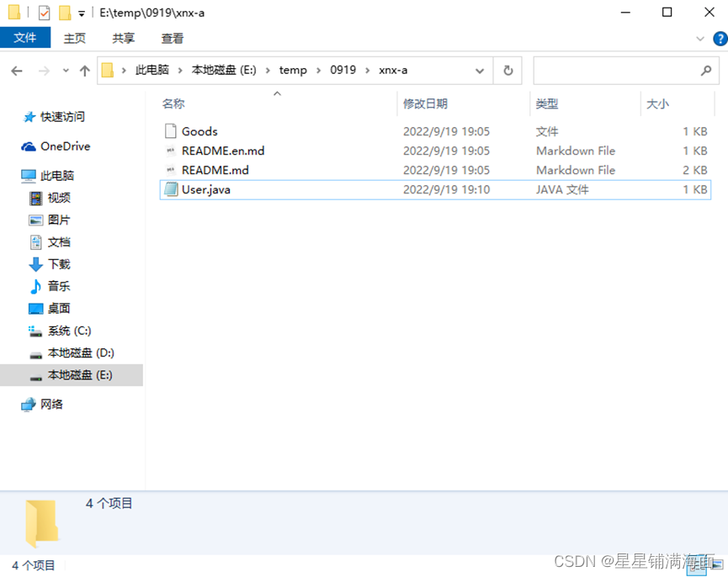Sort by the 名称 column header

(173, 103)
